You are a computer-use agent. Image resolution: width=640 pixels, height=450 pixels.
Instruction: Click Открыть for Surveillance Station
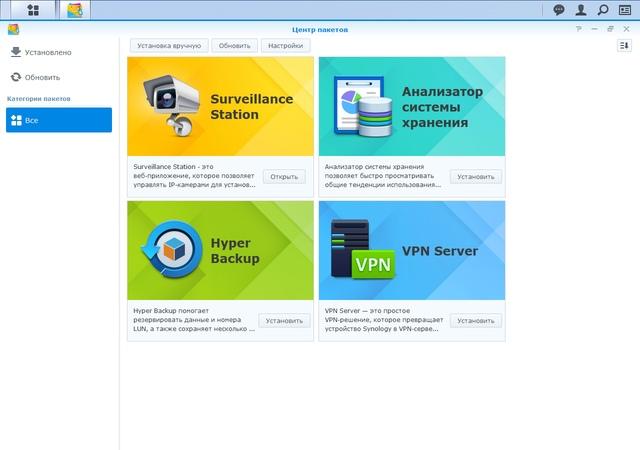coord(284,177)
